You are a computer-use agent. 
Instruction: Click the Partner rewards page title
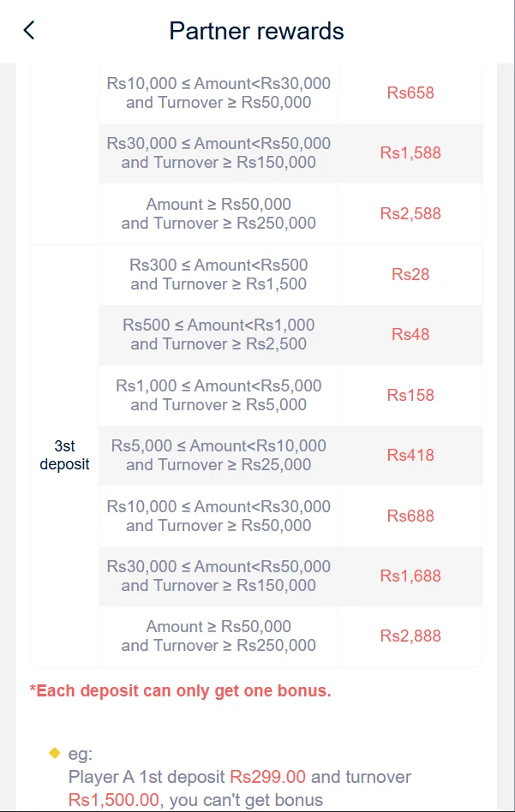pyautogui.click(x=256, y=32)
